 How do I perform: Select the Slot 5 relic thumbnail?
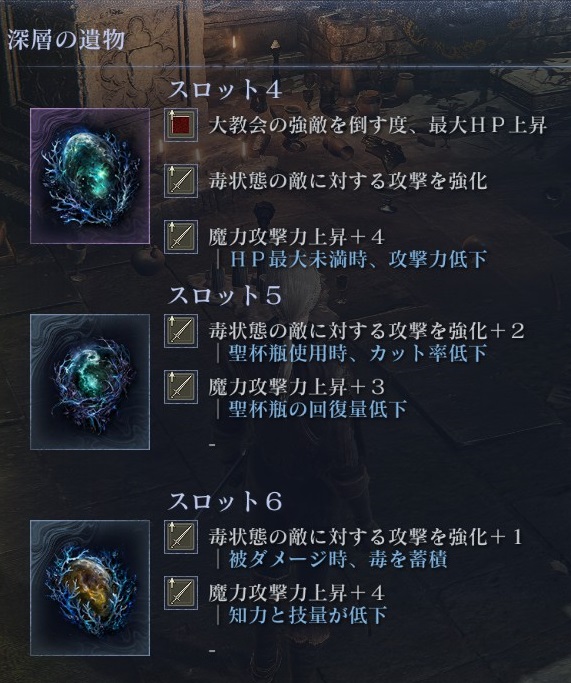(90, 382)
